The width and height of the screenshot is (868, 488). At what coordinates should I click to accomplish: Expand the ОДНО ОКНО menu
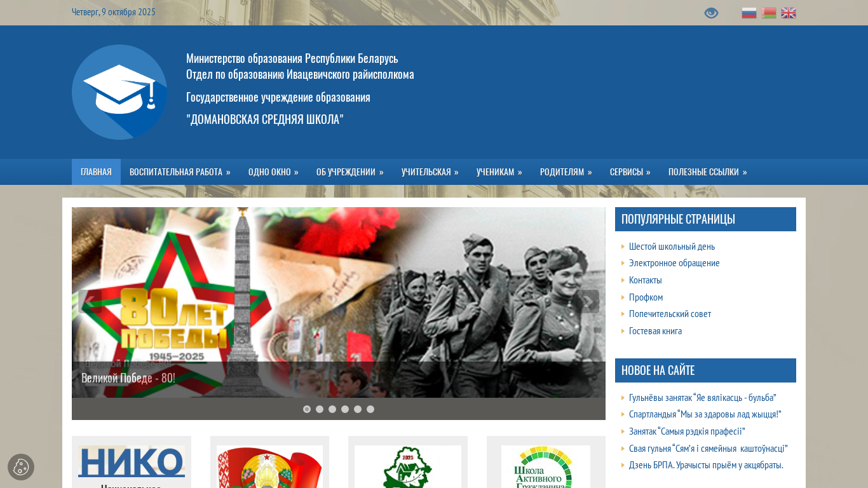(x=273, y=172)
